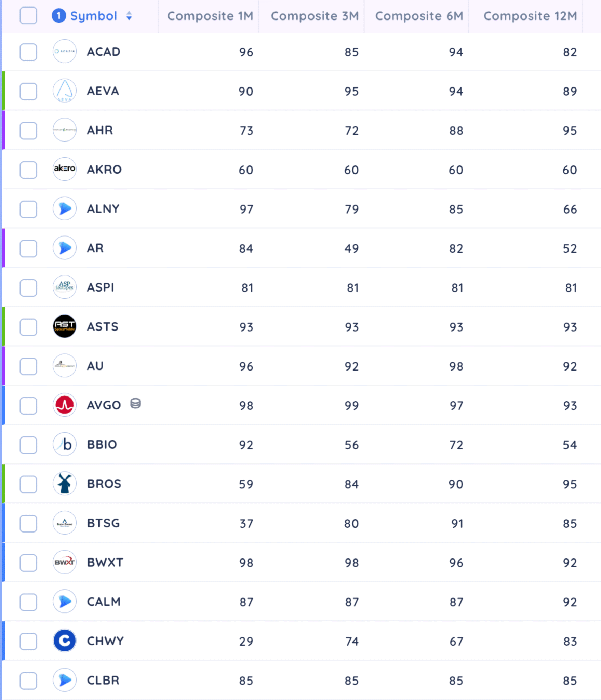Image resolution: width=601 pixels, height=700 pixels.
Task: Select the checkbox on the AVGO row
Action: tap(29, 405)
